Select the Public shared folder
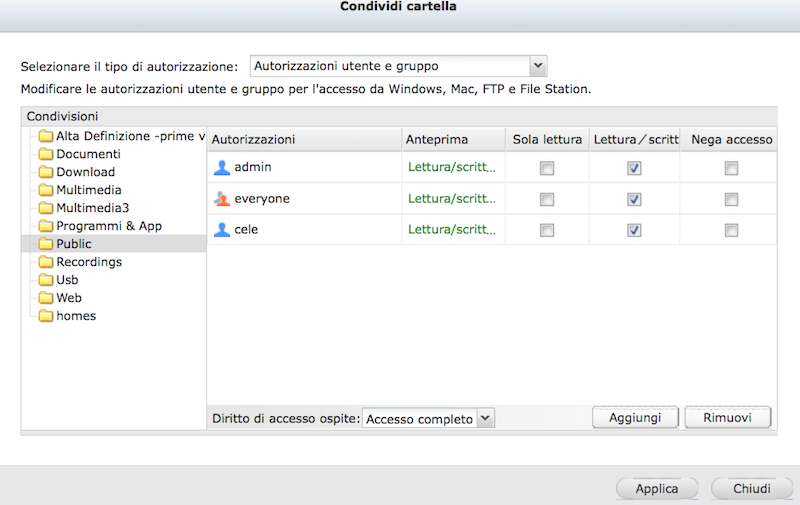800x505 pixels. click(73, 244)
